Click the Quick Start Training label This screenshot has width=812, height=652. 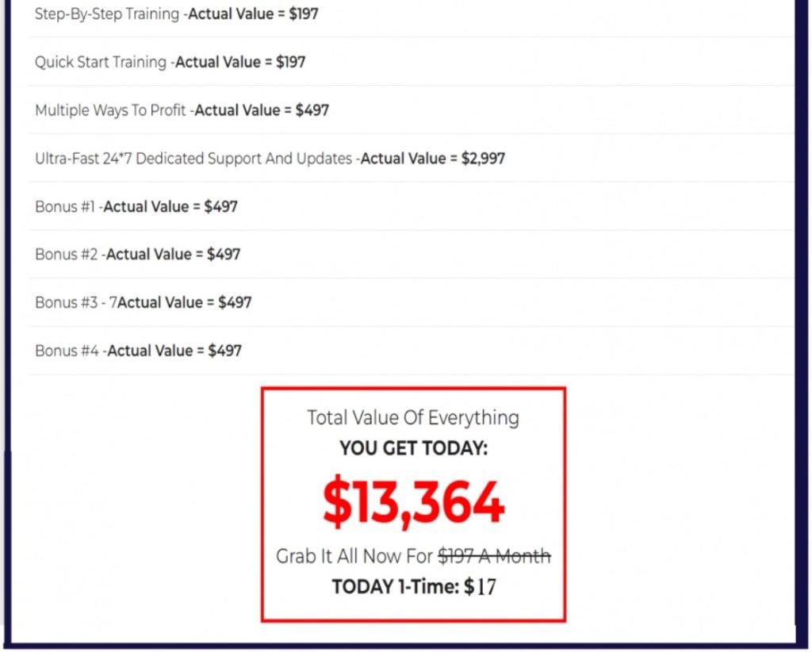[x=101, y=62]
